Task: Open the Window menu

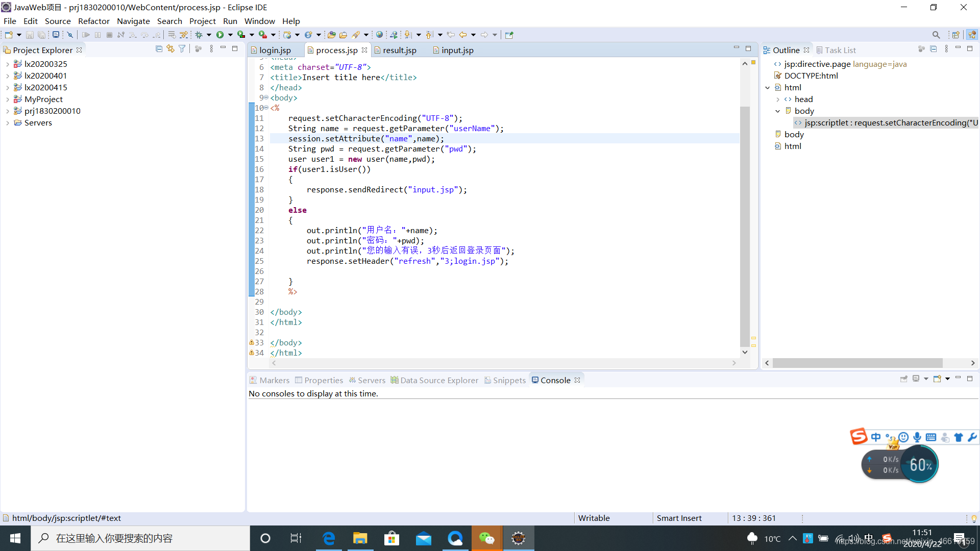Action: [x=259, y=21]
